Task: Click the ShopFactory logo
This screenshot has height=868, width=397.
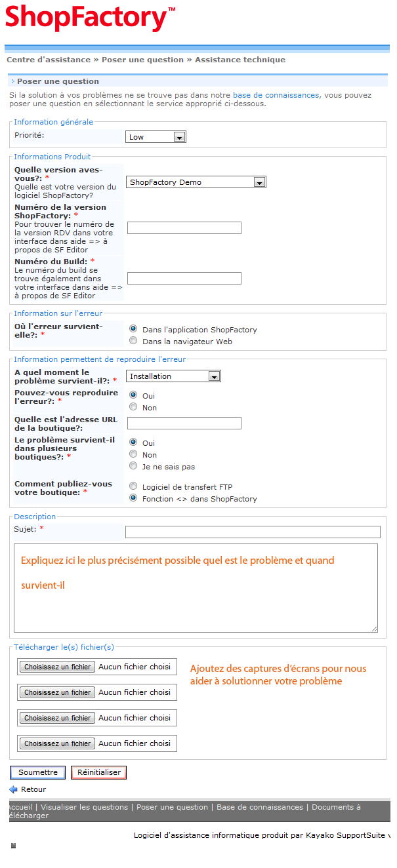Action: point(90,18)
